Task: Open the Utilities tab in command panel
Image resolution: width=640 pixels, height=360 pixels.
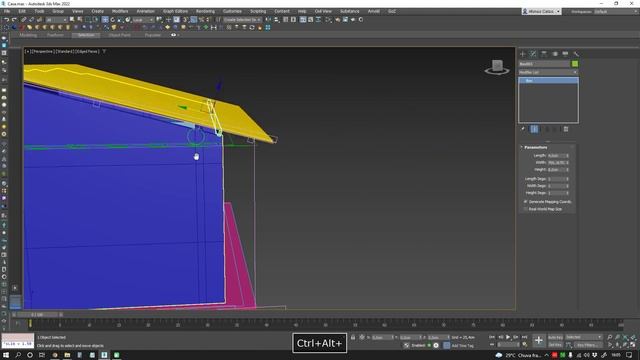Action: coord(576,54)
